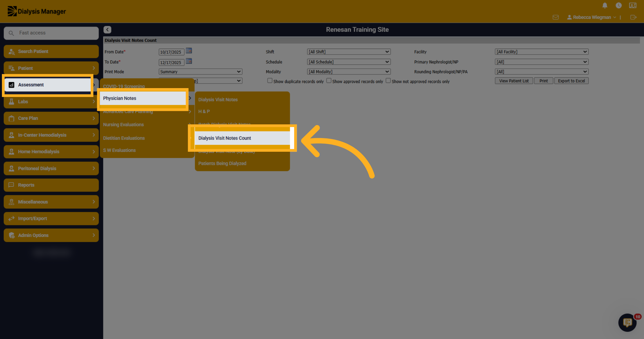
Task: Click the Print button
Action: 544,81
